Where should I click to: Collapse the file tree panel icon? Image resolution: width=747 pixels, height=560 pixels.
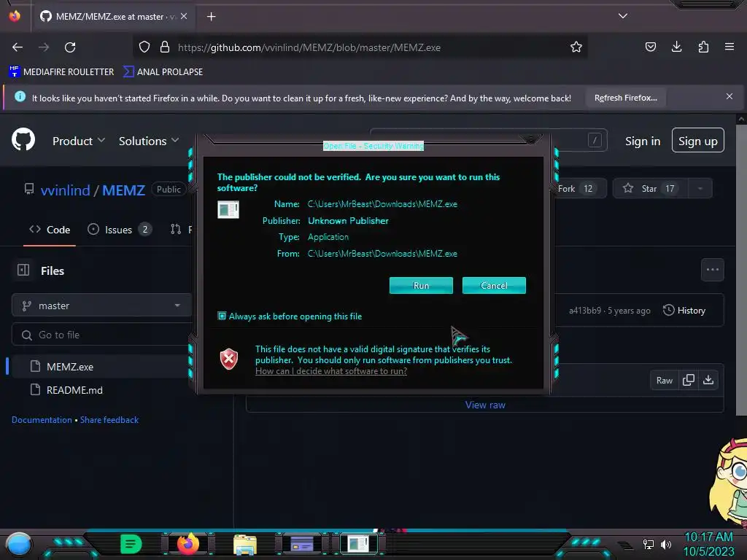pyautogui.click(x=23, y=270)
